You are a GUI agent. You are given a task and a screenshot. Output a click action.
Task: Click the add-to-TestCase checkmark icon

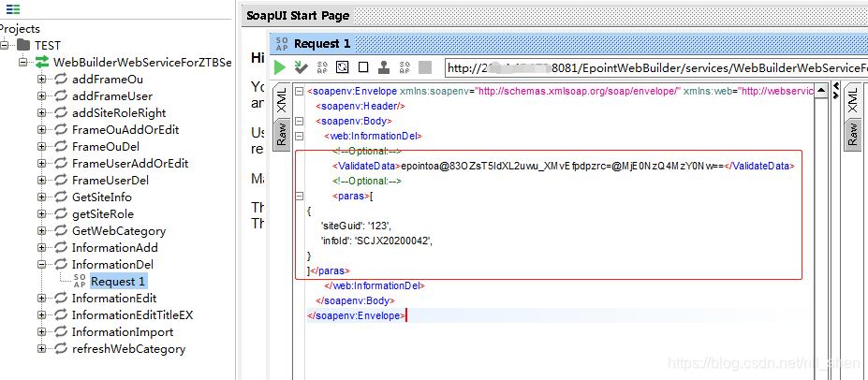point(302,67)
